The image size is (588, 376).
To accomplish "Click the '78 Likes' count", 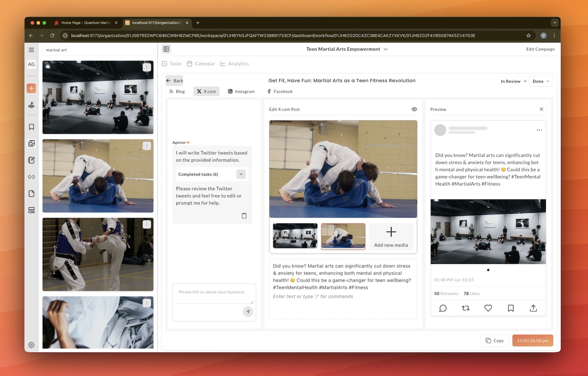I will pos(471,294).
